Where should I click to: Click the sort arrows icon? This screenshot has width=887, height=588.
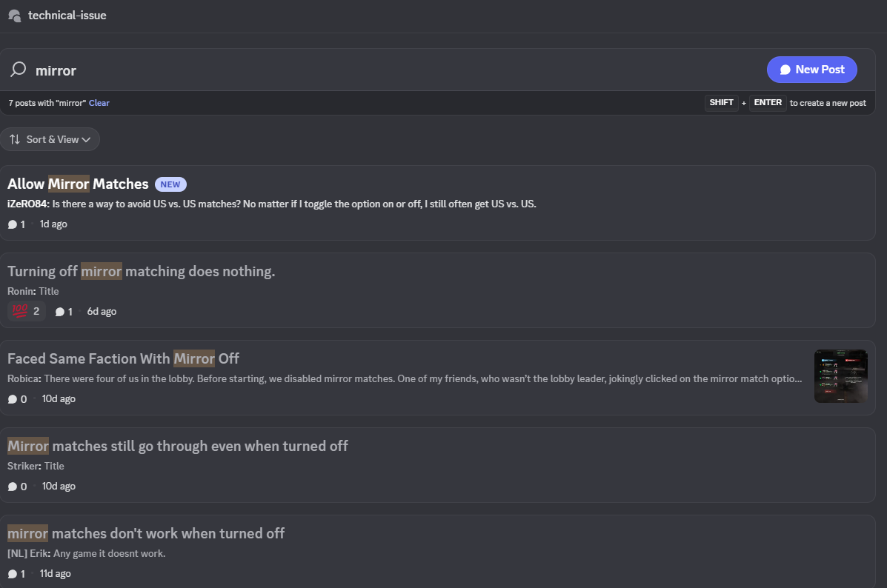tap(15, 139)
